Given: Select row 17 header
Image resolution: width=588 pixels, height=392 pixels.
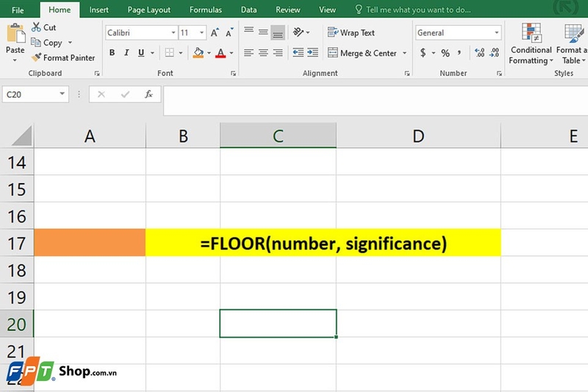Looking at the screenshot, I should [x=17, y=243].
